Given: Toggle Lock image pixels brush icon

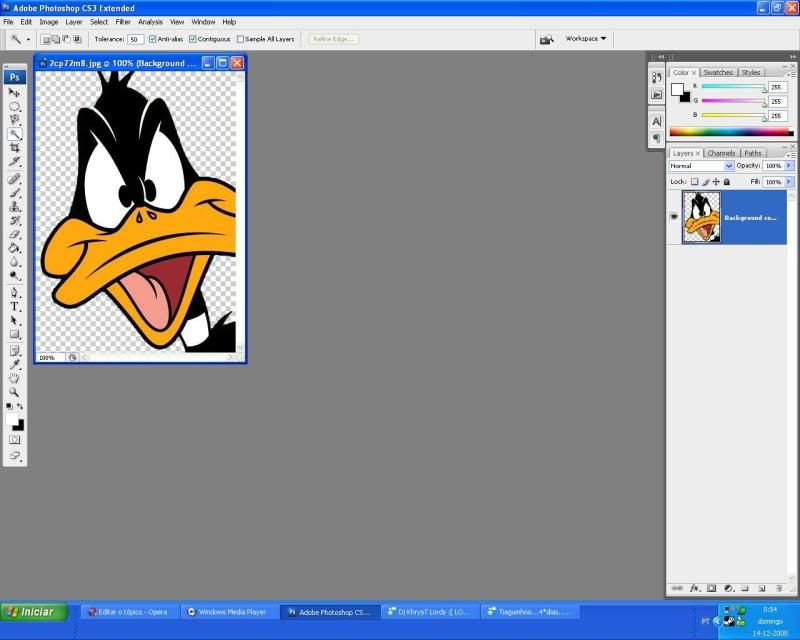Looking at the screenshot, I should pyautogui.click(x=706, y=182).
